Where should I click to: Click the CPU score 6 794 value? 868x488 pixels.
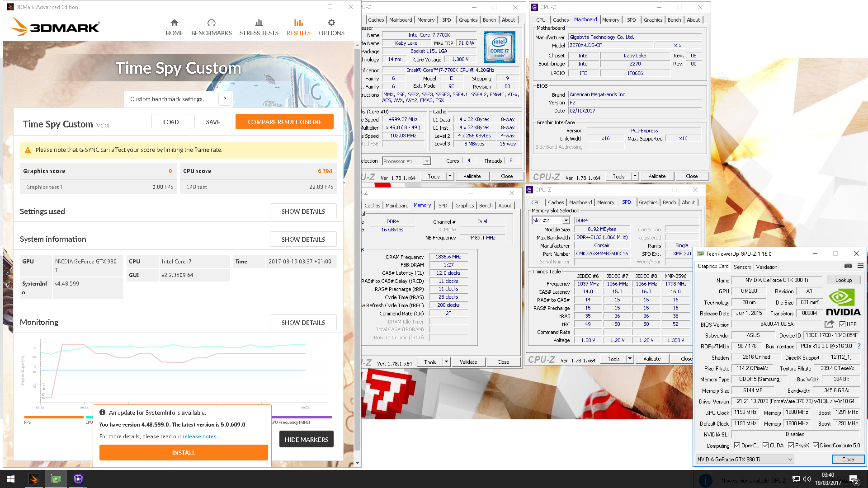click(x=325, y=171)
